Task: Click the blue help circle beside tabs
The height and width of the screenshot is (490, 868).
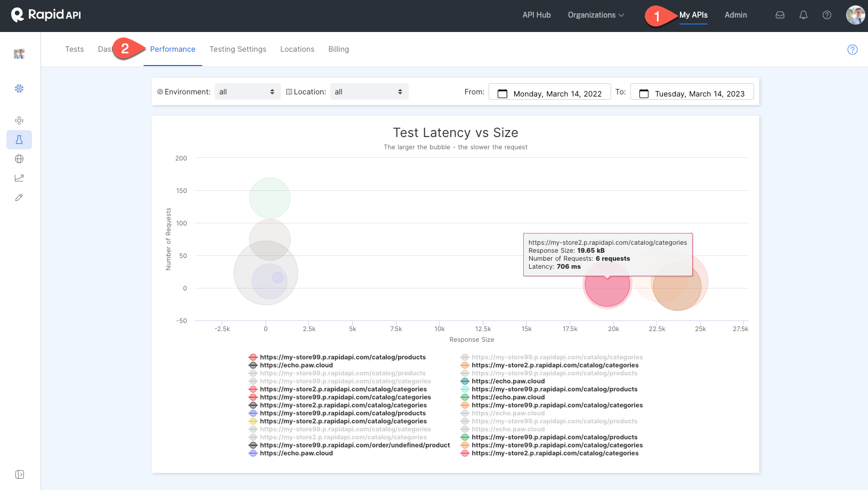Action: [x=853, y=50]
